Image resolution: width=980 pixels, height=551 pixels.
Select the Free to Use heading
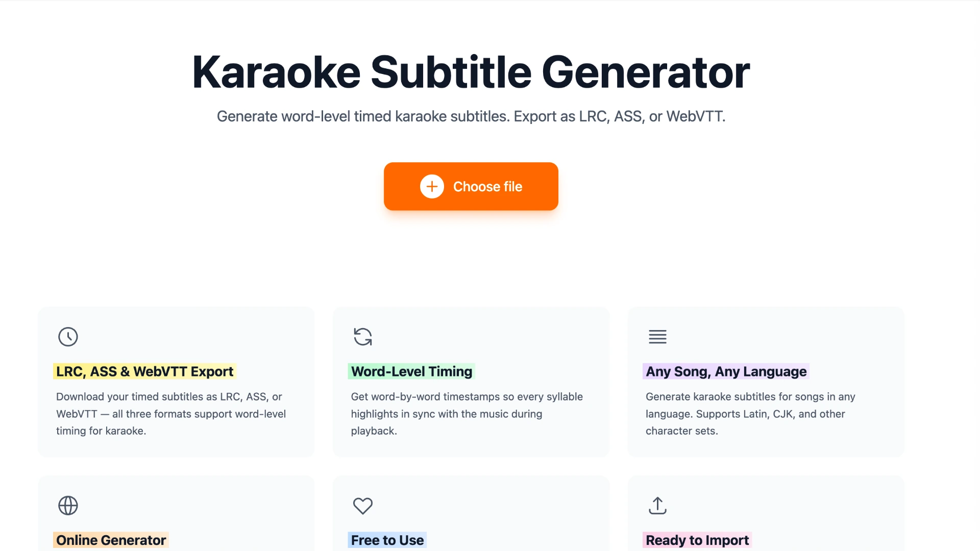(387, 540)
